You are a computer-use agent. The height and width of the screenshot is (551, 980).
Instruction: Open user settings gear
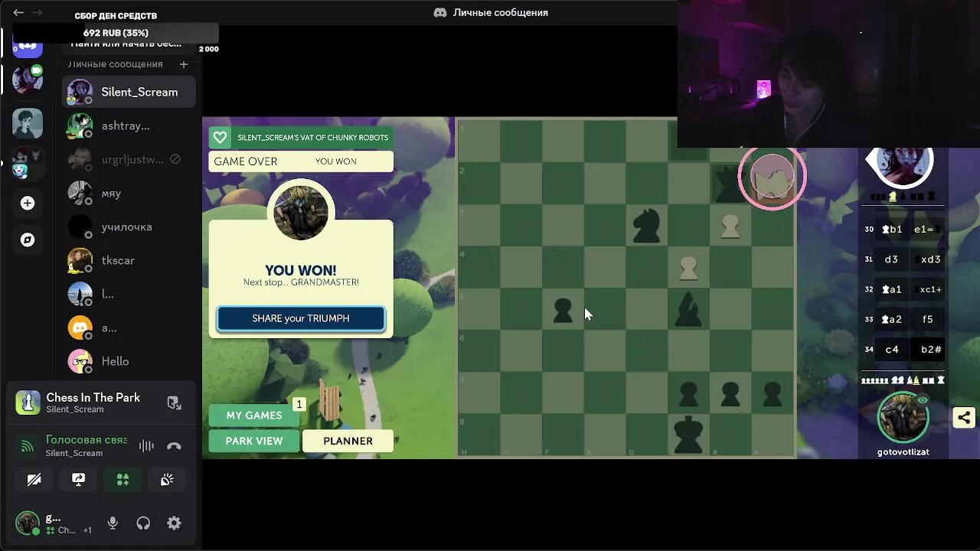point(174,523)
